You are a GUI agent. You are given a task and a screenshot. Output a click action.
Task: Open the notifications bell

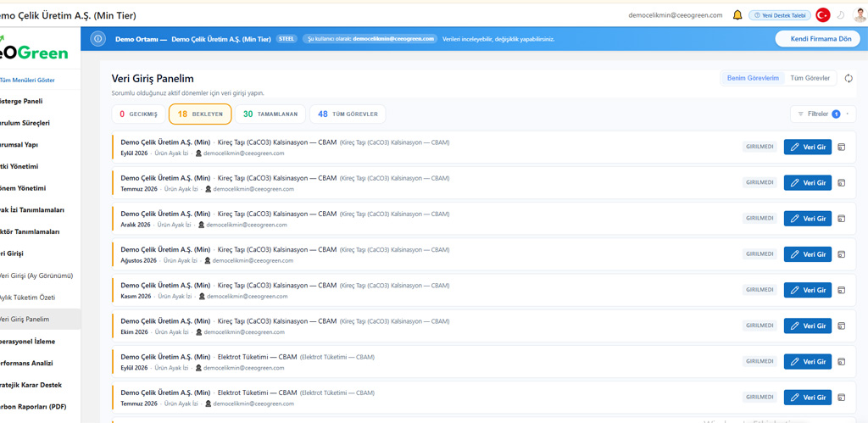click(737, 15)
